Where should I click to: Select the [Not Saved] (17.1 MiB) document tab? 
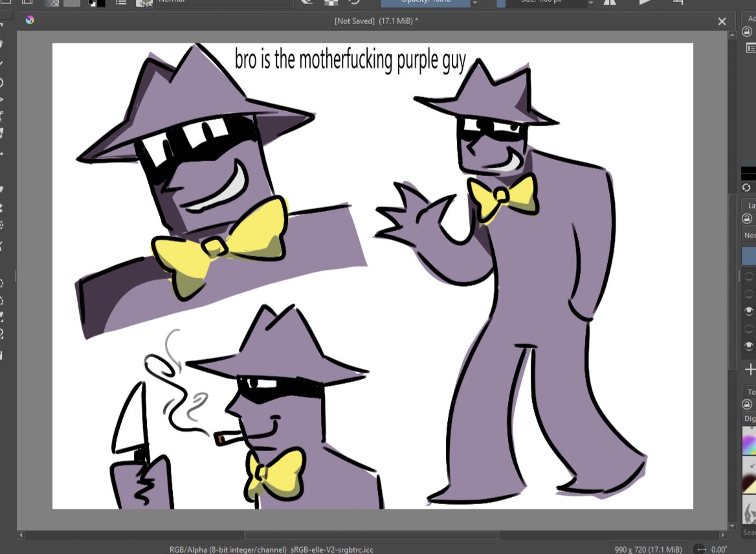click(x=376, y=21)
